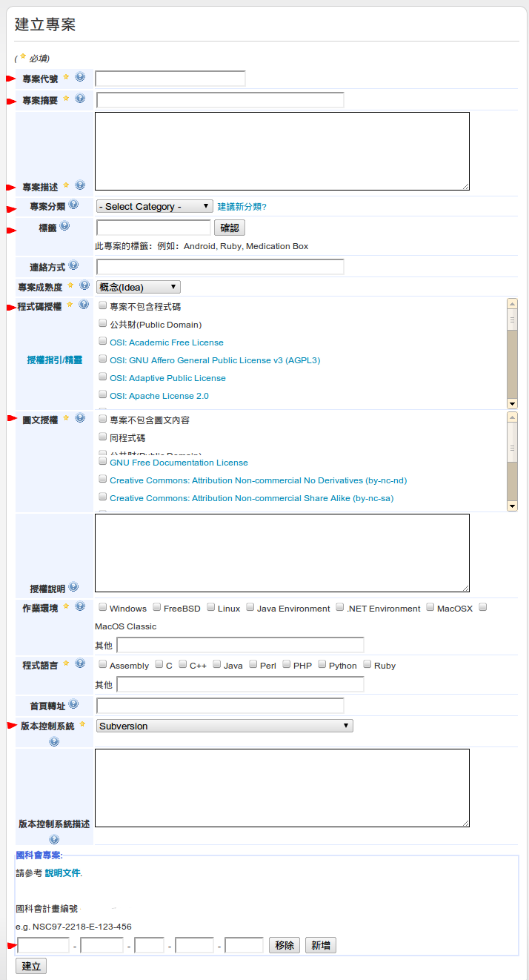
Task: Click help icon beside 專案代號
Action: point(80,77)
